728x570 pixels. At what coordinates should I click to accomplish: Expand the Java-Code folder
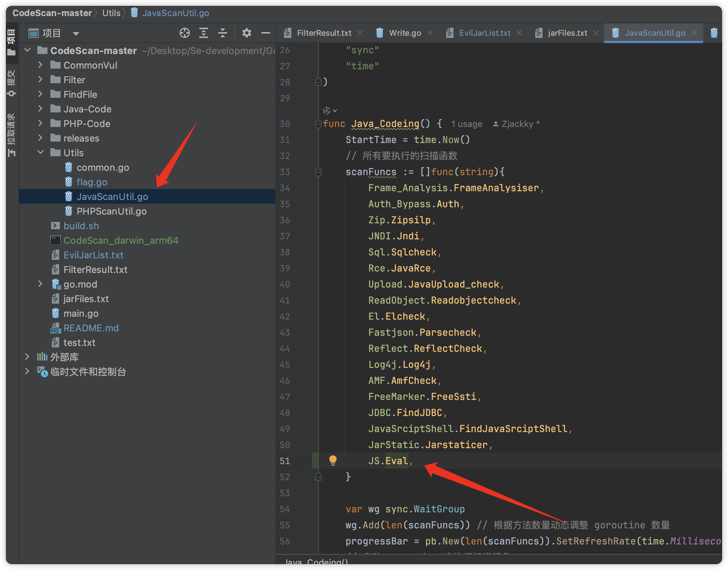[x=41, y=109]
